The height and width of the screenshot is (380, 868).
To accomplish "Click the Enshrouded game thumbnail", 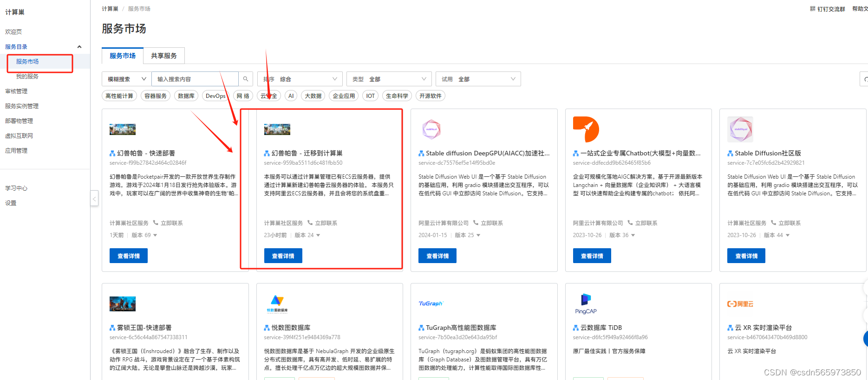I will [123, 304].
